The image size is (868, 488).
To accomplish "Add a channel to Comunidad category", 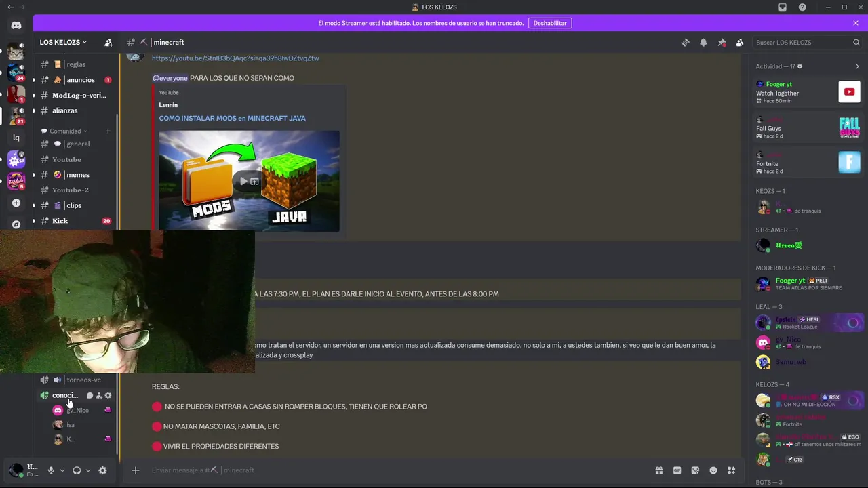I will point(108,131).
